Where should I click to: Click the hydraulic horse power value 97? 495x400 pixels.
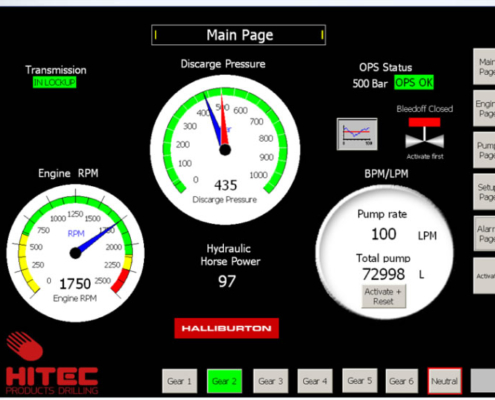click(x=227, y=281)
